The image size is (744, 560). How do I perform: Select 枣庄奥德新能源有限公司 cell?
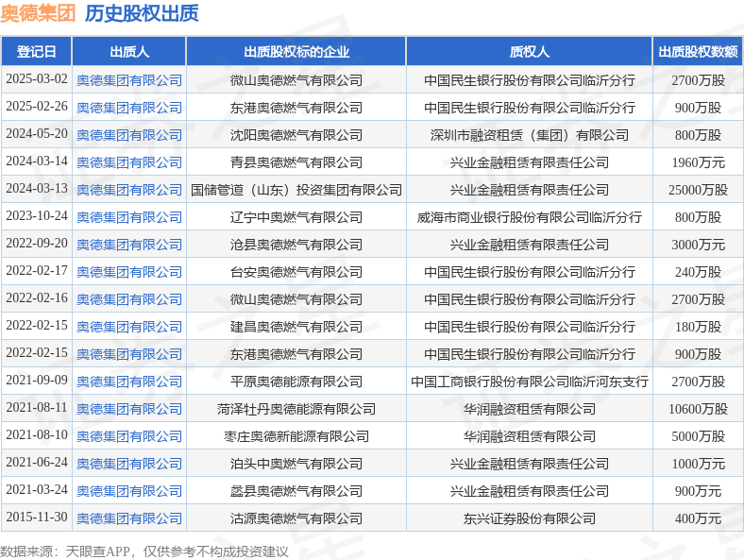point(296,436)
